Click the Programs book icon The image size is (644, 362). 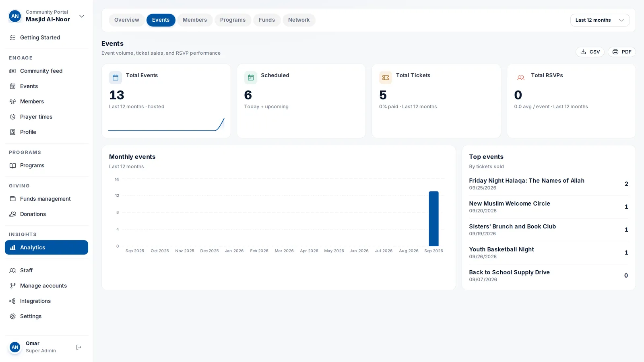[x=12, y=165]
